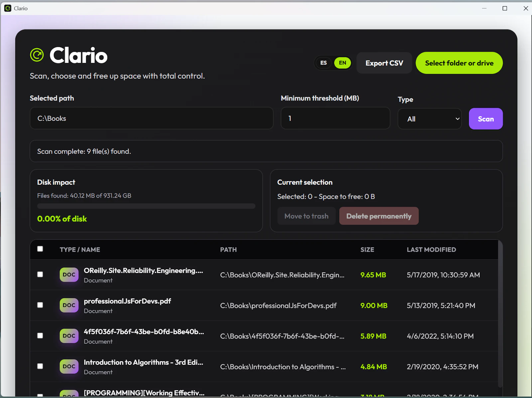This screenshot has width=532, height=398.
Task: Click the DOC badge for the 4f5f036f file
Action: click(x=69, y=336)
